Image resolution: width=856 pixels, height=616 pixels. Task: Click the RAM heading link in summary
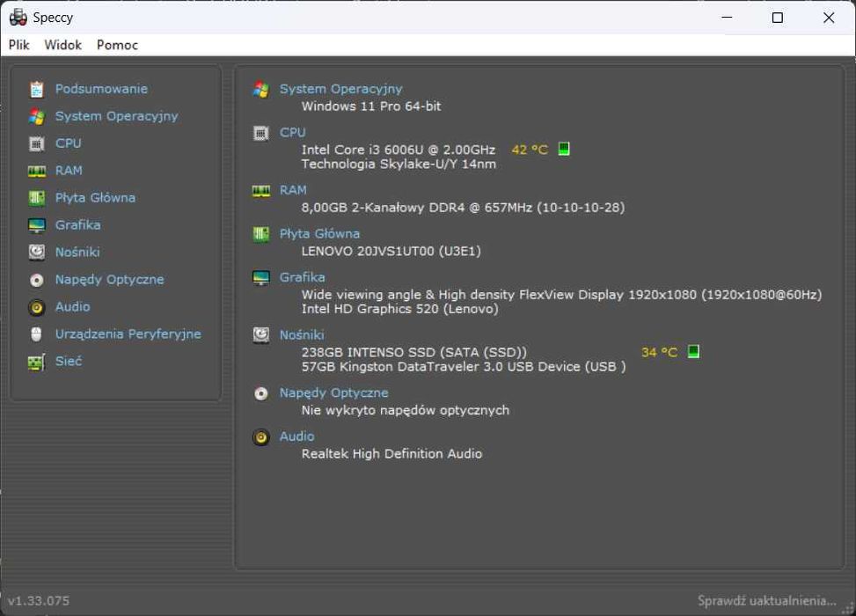click(293, 190)
